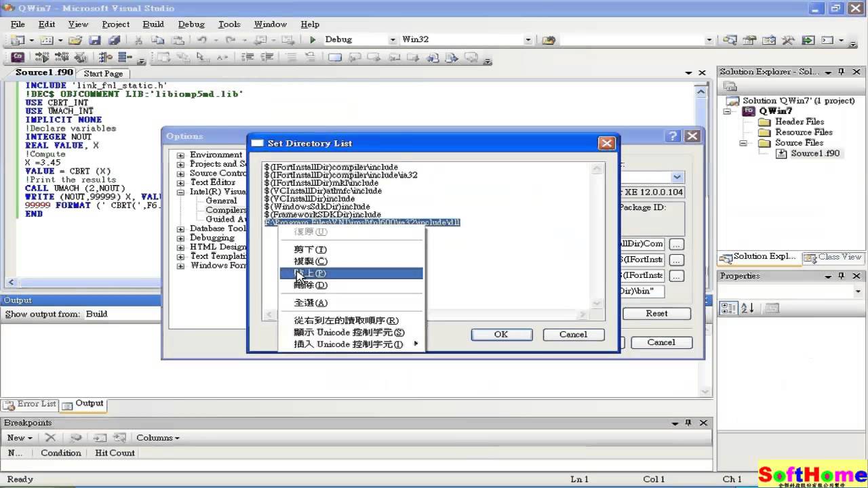868x488 pixels.
Task: Click the Toolbox hammer-wrench icon
Action: (788, 40)
